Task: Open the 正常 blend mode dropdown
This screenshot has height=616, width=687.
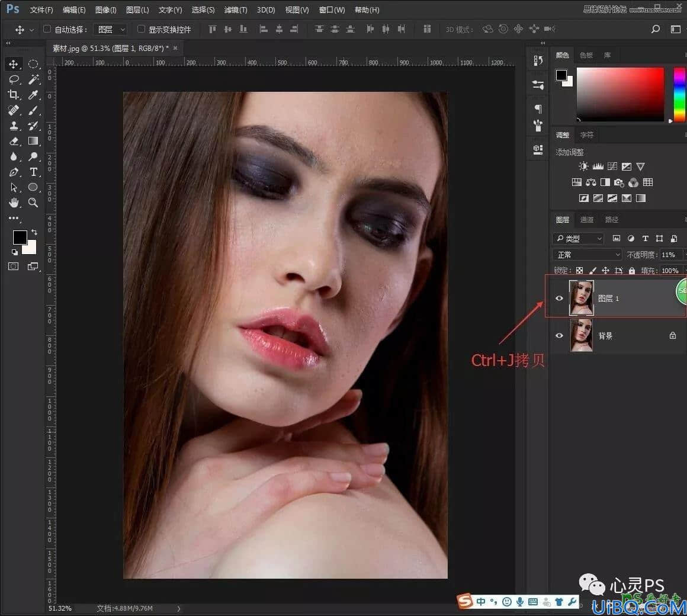Action: tap(587, 255)
